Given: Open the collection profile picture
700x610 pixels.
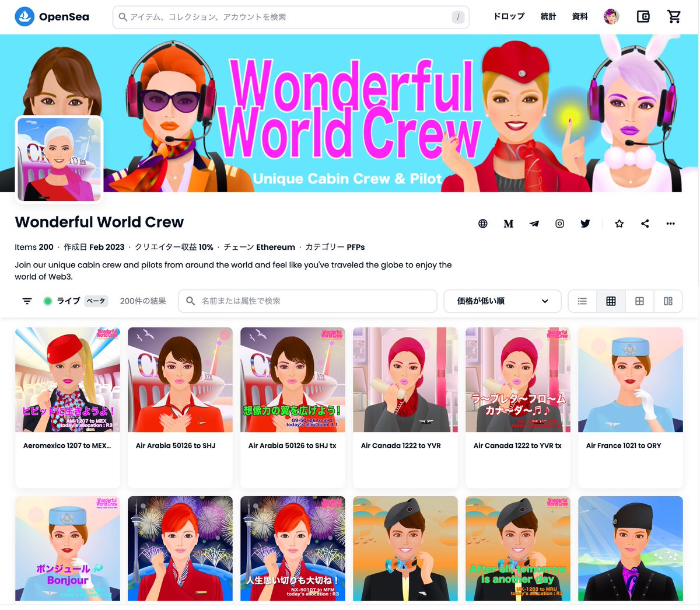Looking at the screenshot, I should tap(60, 159).
